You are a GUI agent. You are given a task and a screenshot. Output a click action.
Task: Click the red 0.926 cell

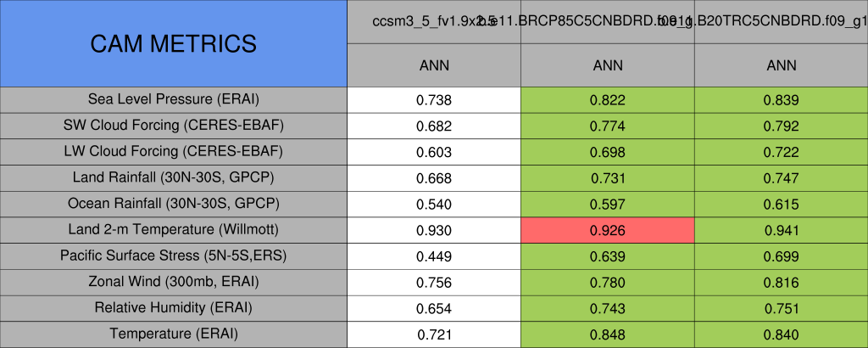click(x=607, y=230)
